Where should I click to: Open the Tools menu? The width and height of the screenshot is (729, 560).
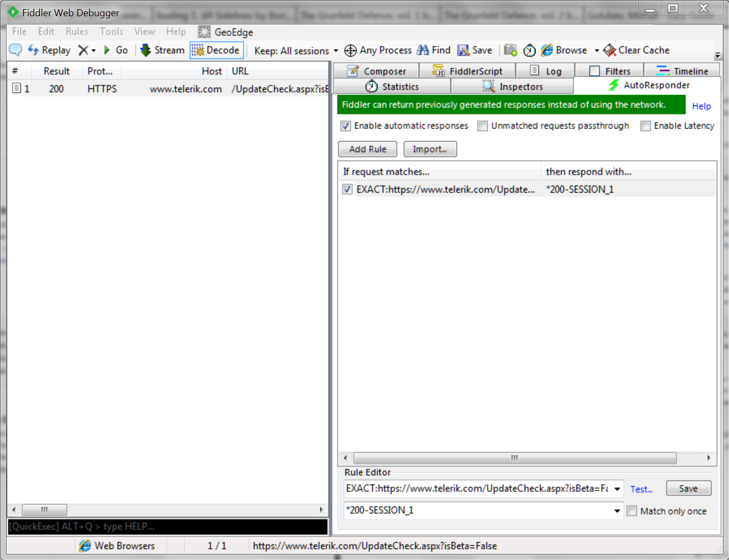111,31
